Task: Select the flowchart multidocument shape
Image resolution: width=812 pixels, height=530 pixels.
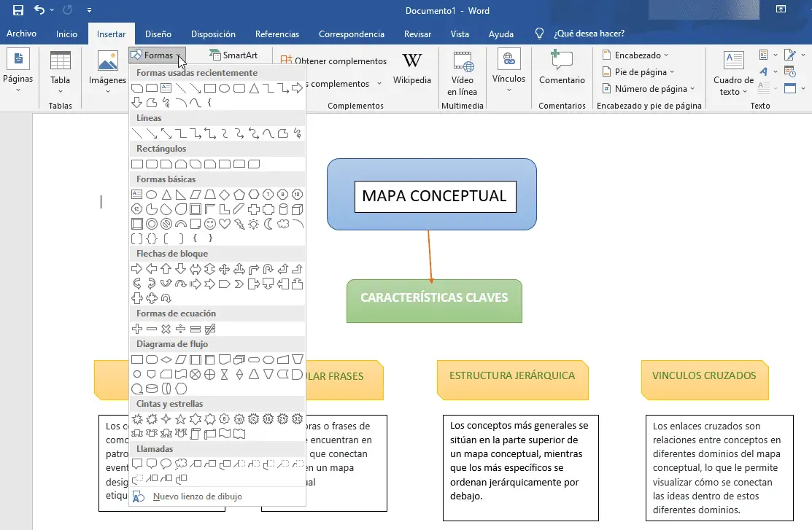Action: click(239, 359)
